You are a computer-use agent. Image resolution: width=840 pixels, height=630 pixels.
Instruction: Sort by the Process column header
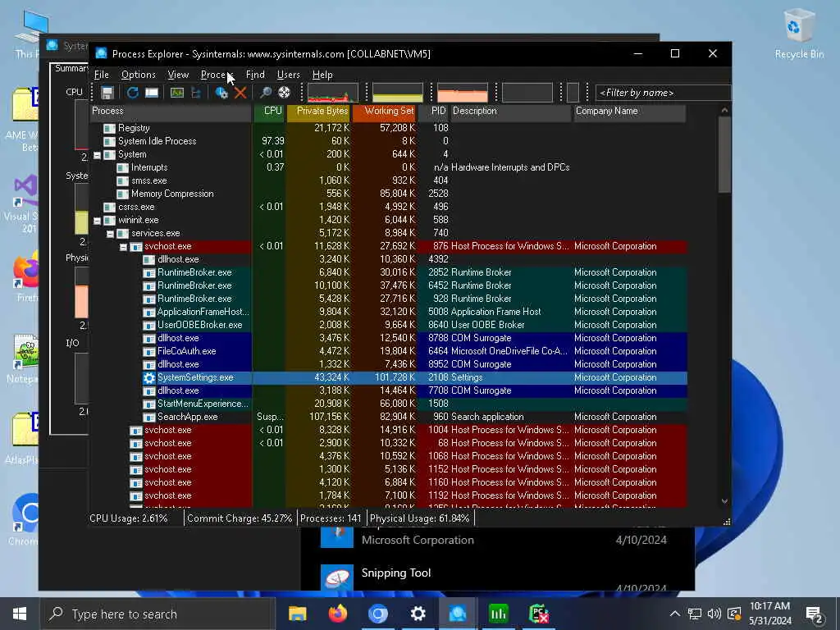(x=171, y=111)
